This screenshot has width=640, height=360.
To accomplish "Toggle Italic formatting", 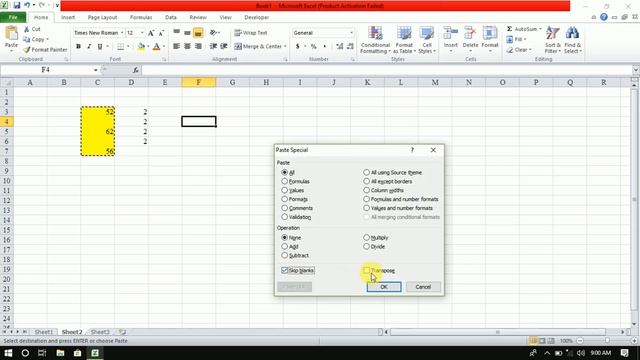I will click(x=89, y=47).
